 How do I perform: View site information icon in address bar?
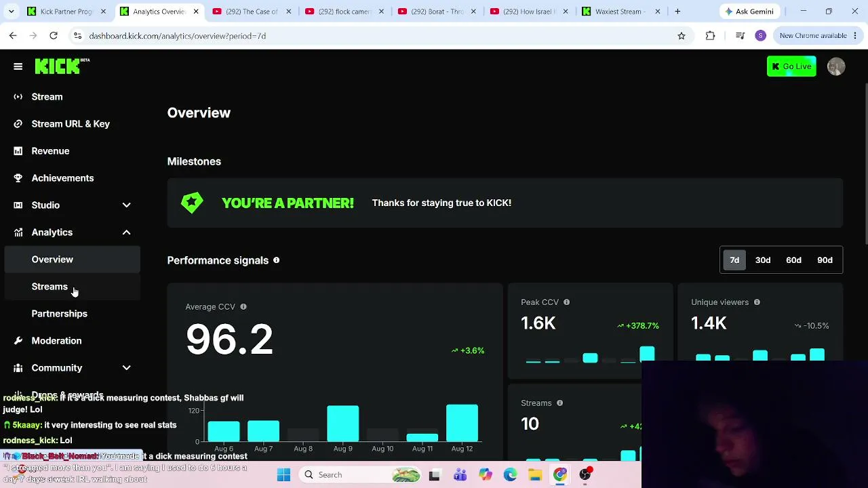pyautogui.click(x=77, y=36)
